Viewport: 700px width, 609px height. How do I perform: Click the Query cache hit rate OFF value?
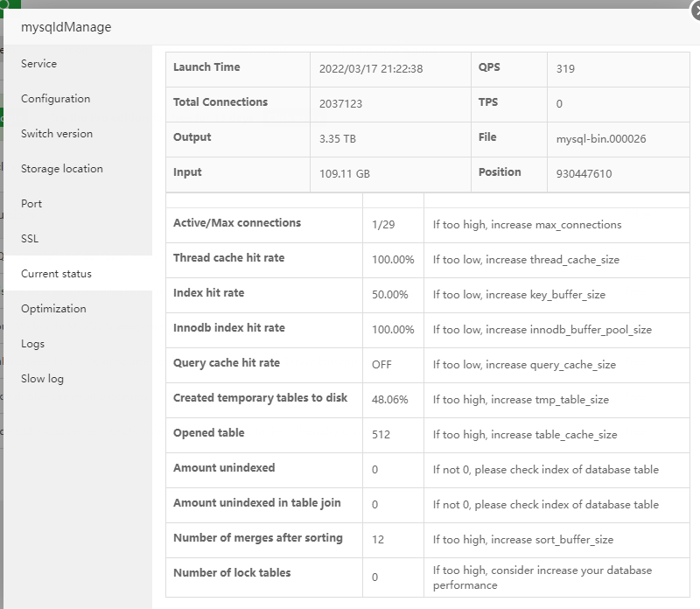pyautogui.click(x=381, y=365)
